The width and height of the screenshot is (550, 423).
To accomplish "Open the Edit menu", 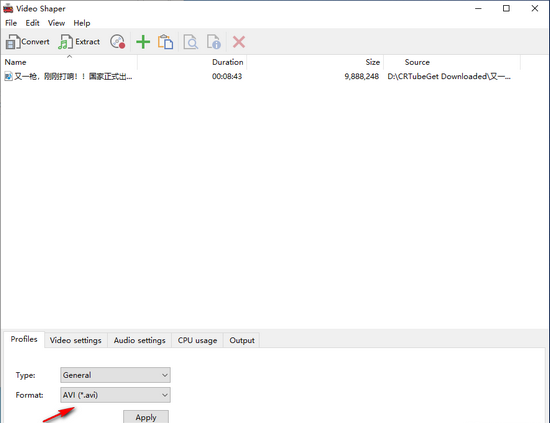I will pos(32,23).
